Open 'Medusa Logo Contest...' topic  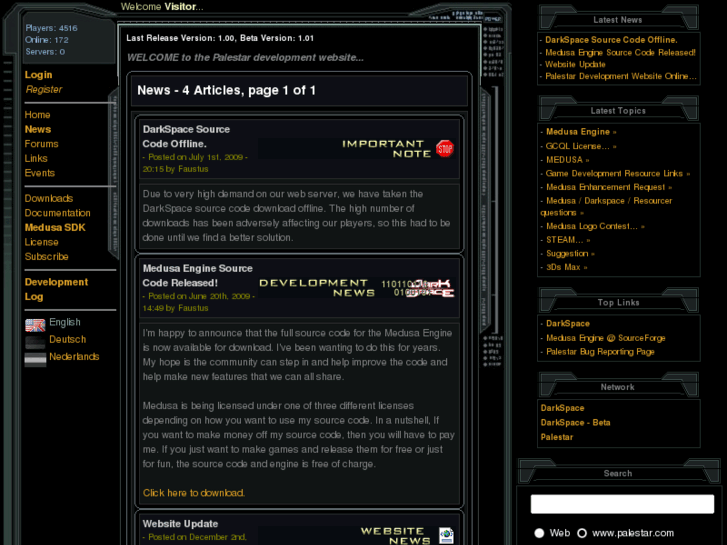(595, 226)
